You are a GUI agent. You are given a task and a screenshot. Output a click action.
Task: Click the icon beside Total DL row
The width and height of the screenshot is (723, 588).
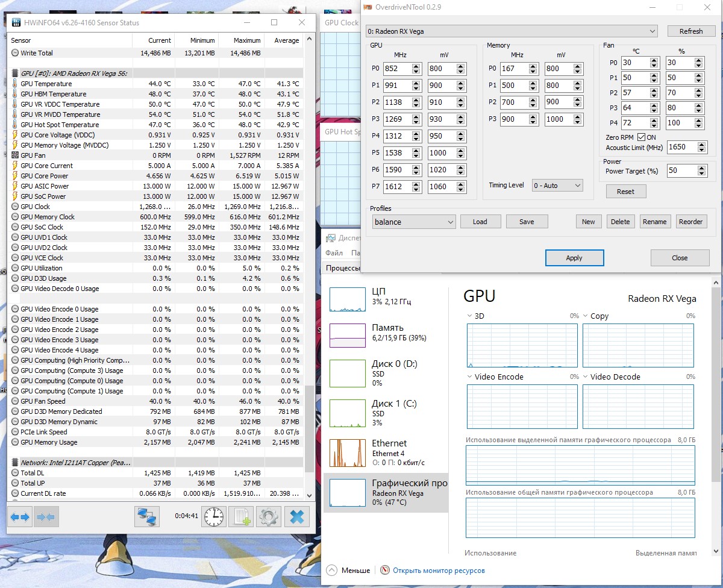pyautogui.click(x=15, y=473)
